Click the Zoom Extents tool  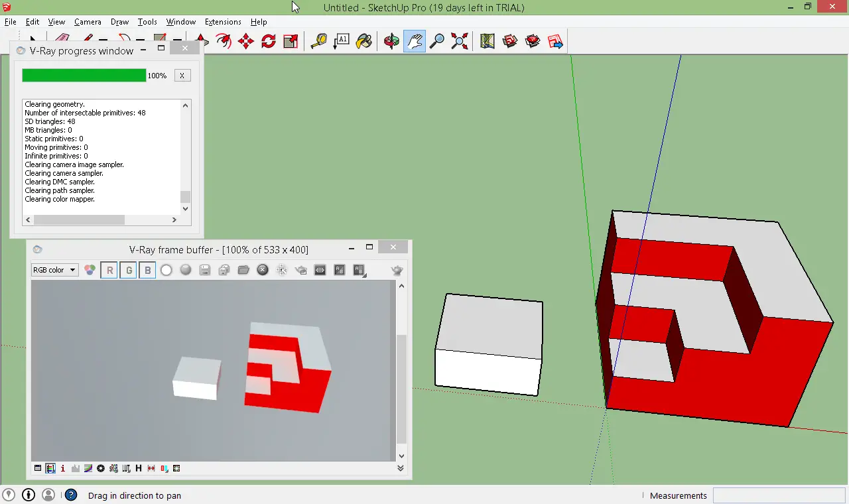coord(459,42)
